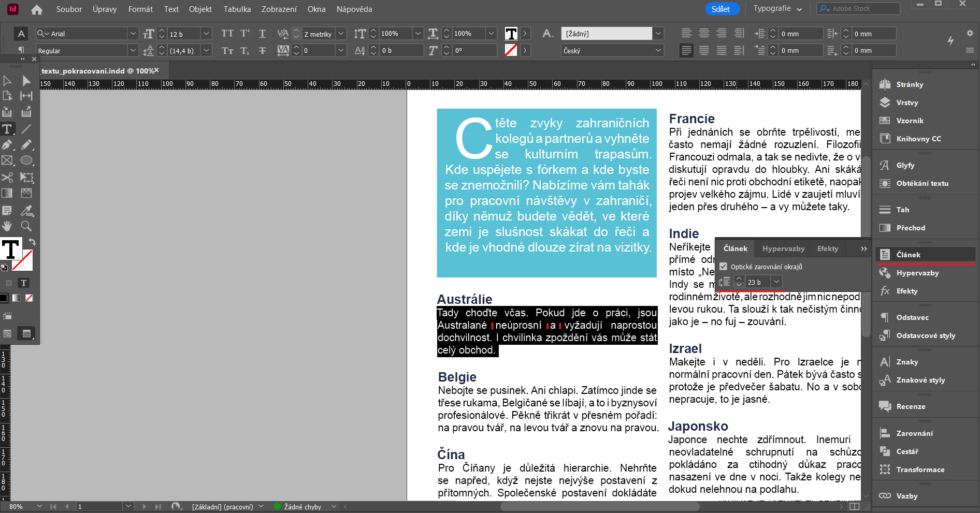Expand the Český language dropdown
This screenshot has height=513, width=980.
pos(658,50)
